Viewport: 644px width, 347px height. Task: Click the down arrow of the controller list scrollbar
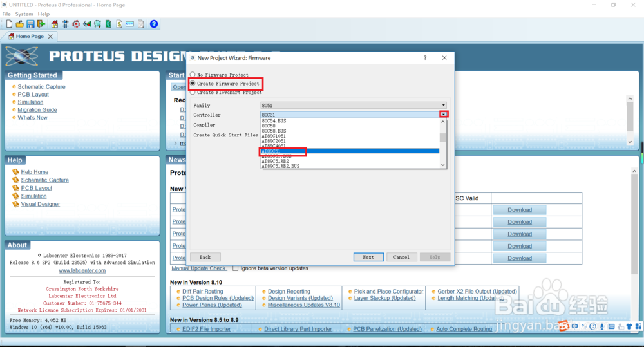[x=443, y=165]
